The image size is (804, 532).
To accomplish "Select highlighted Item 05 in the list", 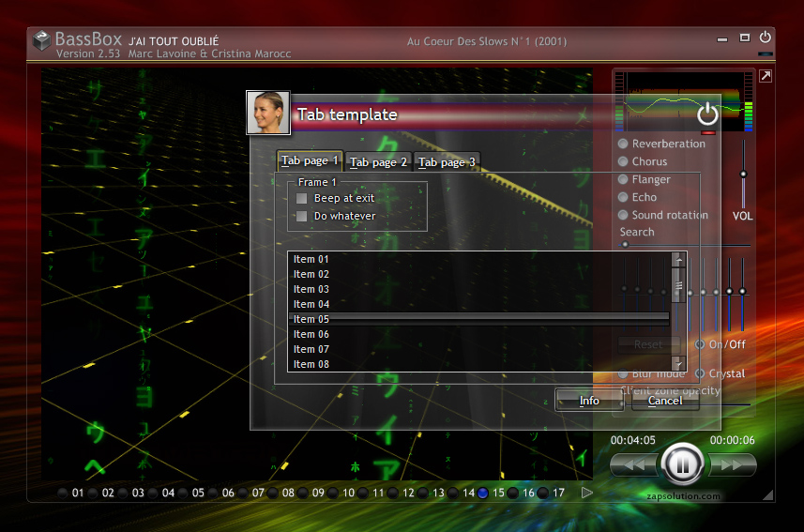I will coord(479,319).
